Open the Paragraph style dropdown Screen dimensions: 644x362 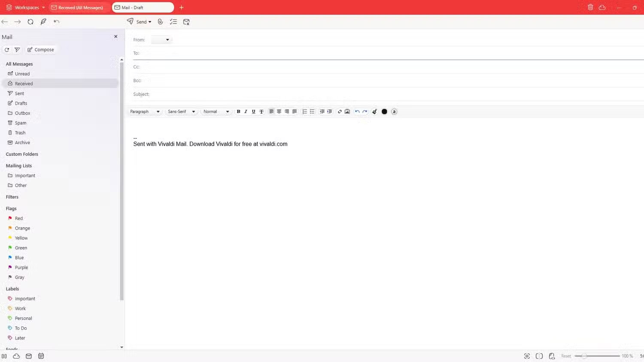click(x=145, y=112)
